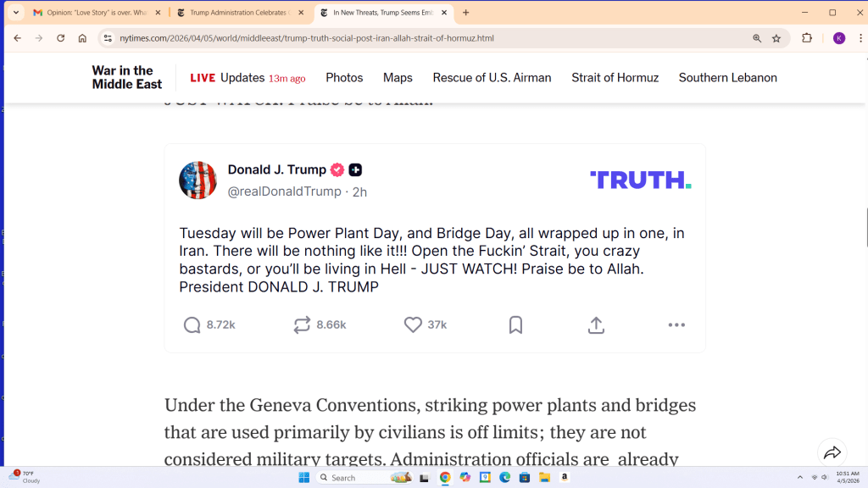Click the circular article share arrow
The image size is (868, 488).
[832, 452]
